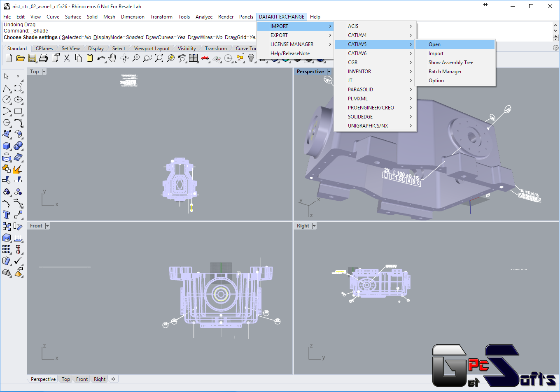Switch to the Right viewport tab at bottom

[100, 379]
